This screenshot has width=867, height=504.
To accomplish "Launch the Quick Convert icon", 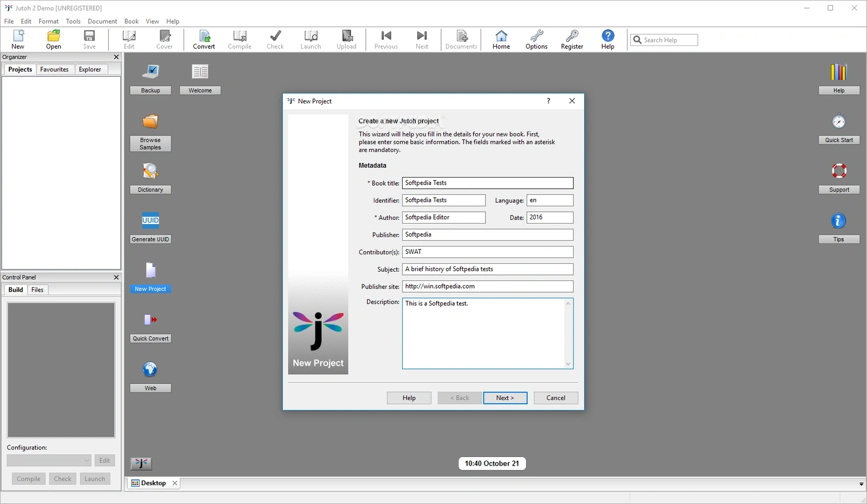I will [x=151, y=320].
